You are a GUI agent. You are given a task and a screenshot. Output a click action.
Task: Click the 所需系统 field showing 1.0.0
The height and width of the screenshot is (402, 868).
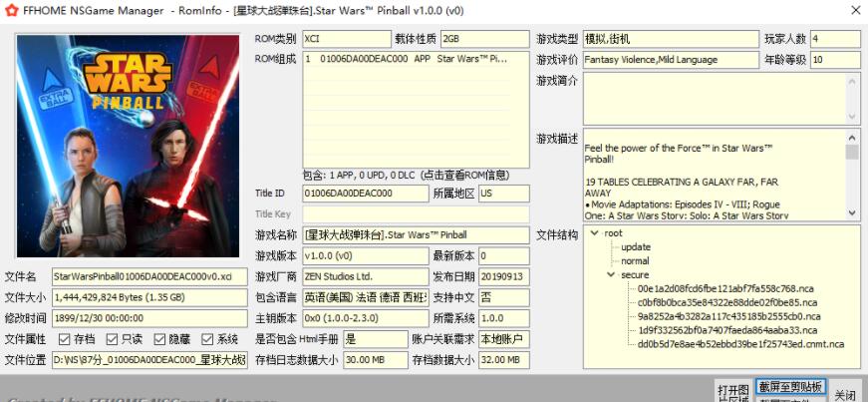[504, 318]
